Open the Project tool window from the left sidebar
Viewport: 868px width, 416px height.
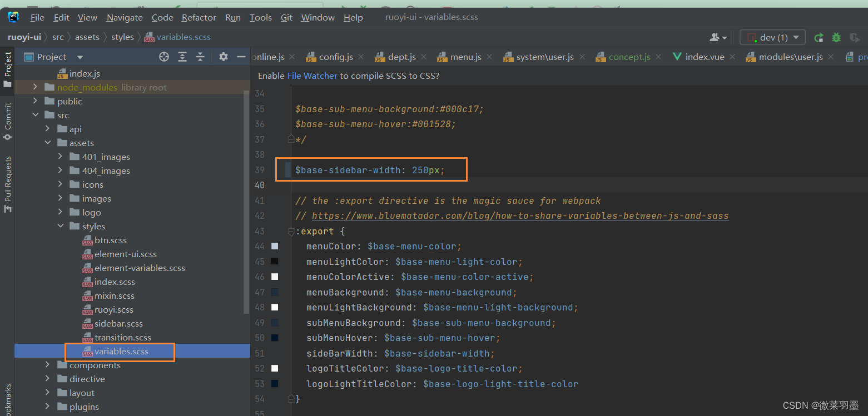click(7, 69)
